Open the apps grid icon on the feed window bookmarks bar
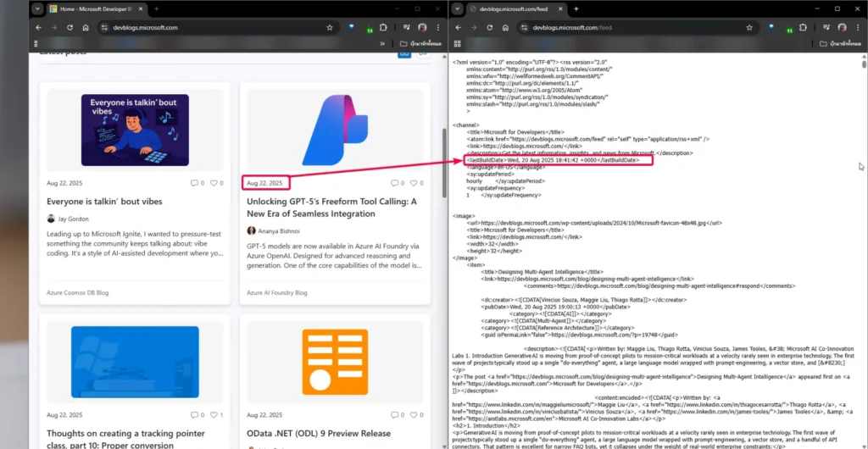 click(457, 44)
